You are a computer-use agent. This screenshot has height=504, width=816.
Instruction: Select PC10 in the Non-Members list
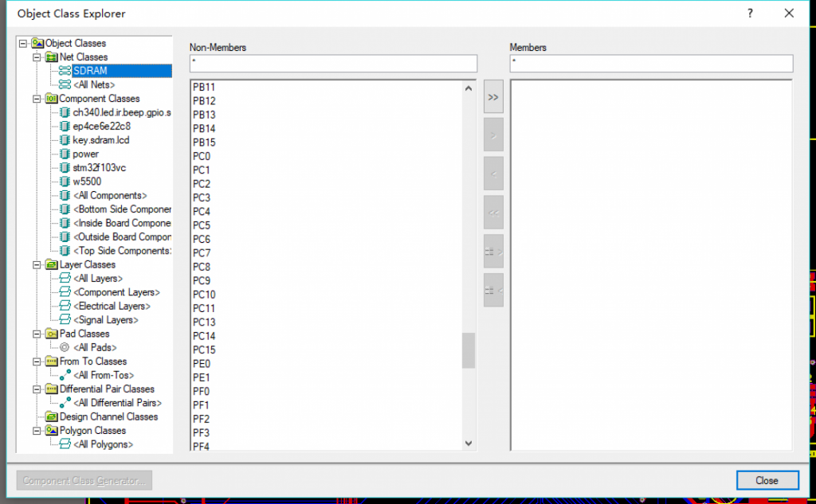(204, 295)
